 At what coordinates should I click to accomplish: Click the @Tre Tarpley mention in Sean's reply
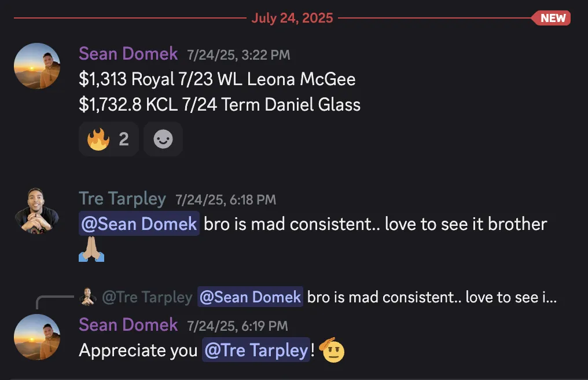pyautogui.click(x=256, y=350)
